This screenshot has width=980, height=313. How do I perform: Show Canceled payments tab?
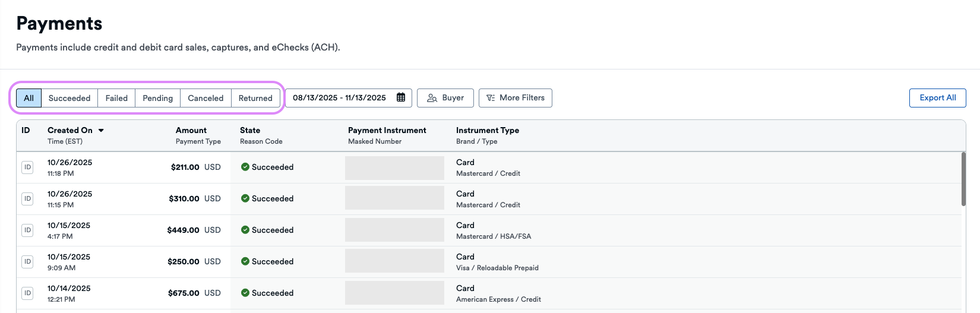pos(206,98)
